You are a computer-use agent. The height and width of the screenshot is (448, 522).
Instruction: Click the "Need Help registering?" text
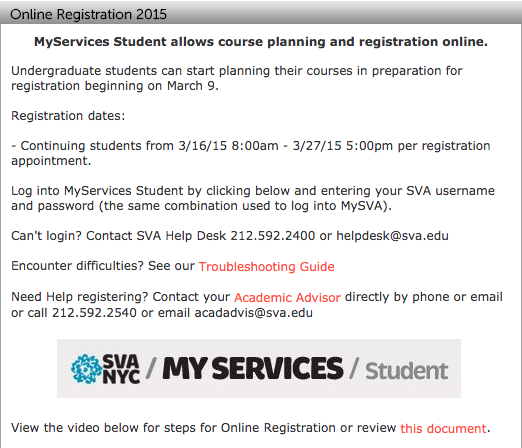[x=80, y=297]
